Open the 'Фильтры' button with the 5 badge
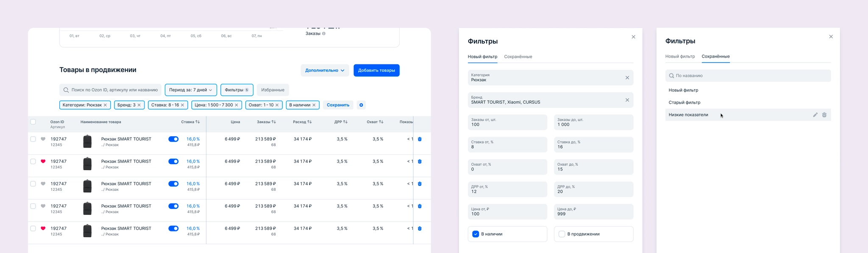 point(237,90)
